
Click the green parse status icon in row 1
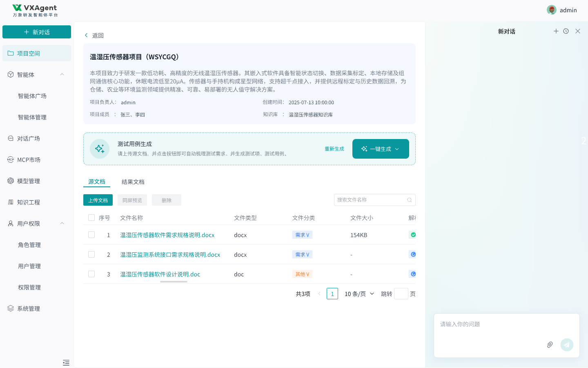coord(413,235)
